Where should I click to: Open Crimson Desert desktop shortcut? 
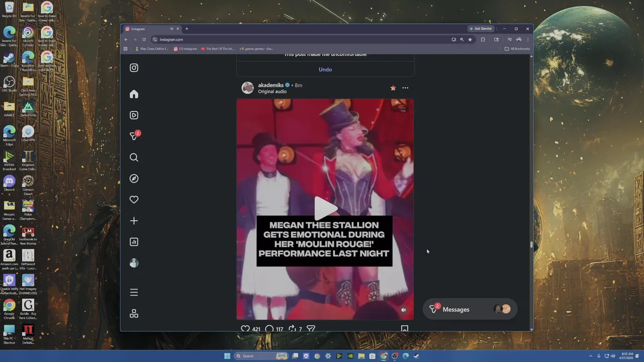pyautogui.click(x=28, y=185)
